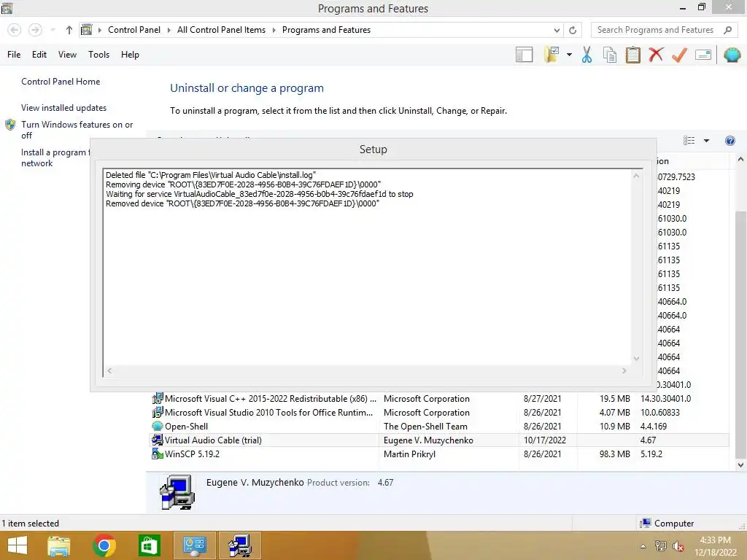Click the Paste clipboard toolbar icon
The height and width of the screenshot is (560, 747).
coord(632,55)
